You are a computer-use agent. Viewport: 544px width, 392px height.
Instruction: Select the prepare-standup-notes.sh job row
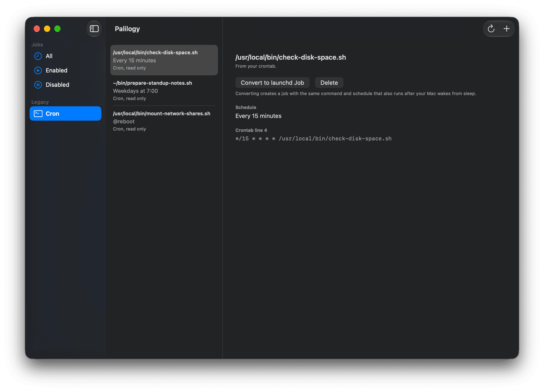point(164,90)
